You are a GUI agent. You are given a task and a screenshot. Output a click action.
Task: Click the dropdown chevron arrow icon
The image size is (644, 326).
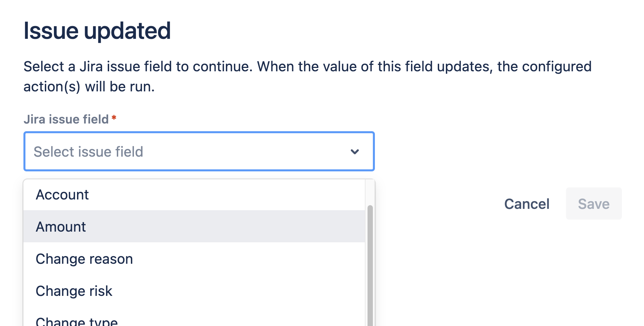point(355,152)
